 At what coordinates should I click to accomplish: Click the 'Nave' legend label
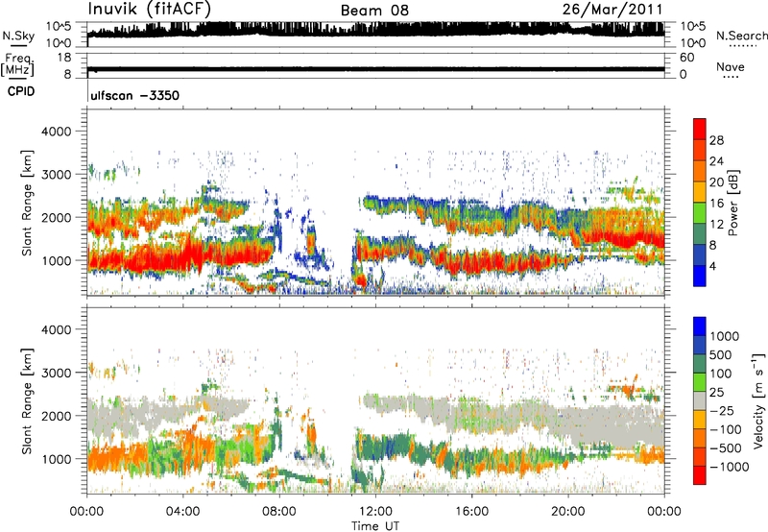click(x=731, y=66)
